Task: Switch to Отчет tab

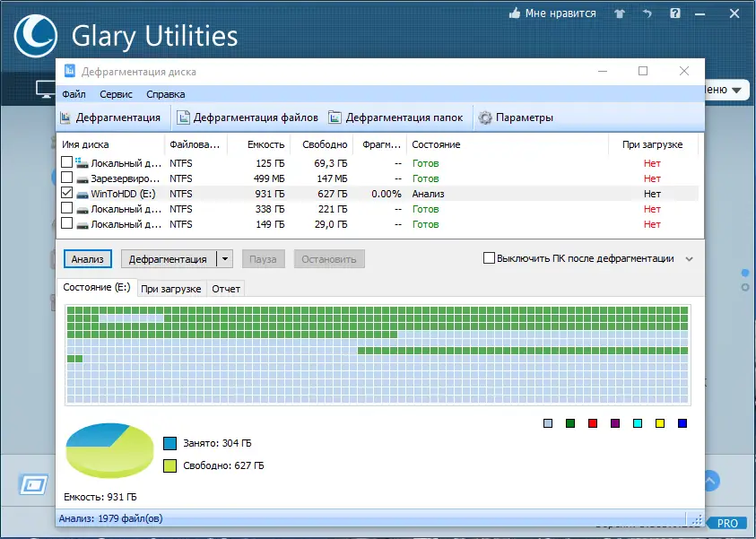Action: (226, 289)
